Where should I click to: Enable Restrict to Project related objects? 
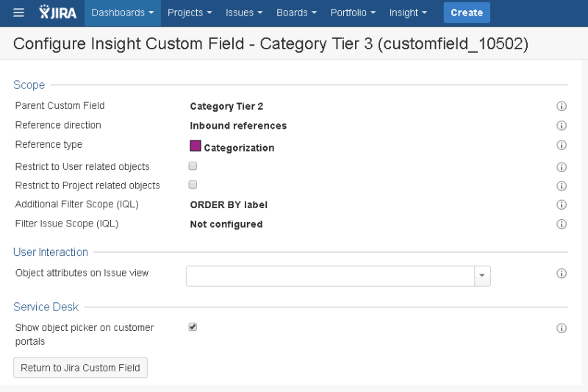[193, 185]
